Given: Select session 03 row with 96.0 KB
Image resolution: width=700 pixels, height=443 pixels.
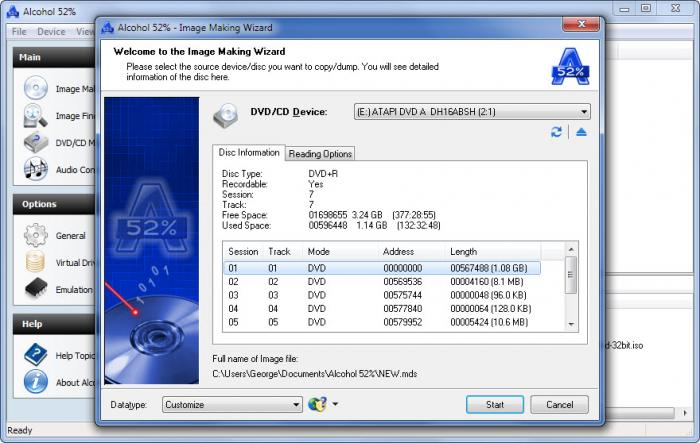Looking at the screenshot, I should tap(382, 295).
